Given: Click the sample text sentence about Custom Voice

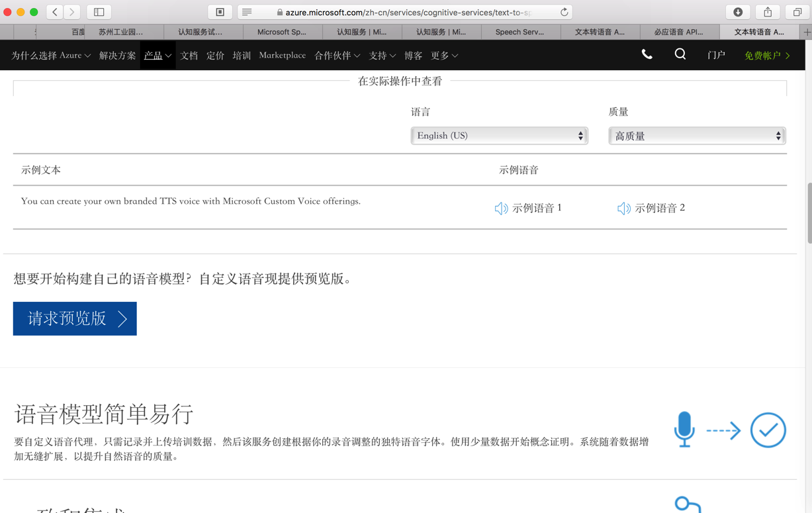Looking at the screenshot, I should click(191, 201).
